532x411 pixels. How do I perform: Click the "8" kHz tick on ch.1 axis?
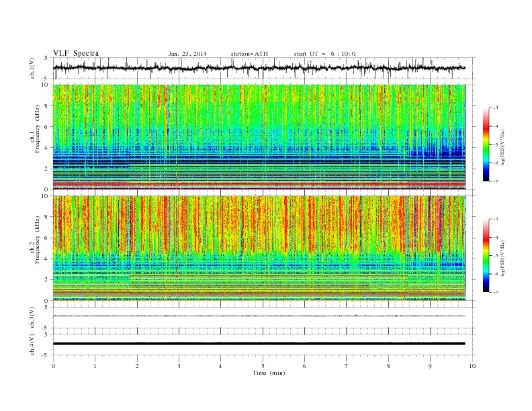pos(47,106)
